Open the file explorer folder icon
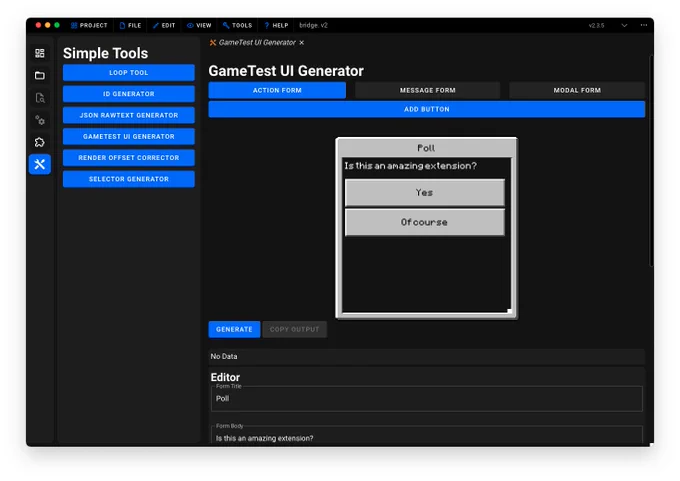This screenshot has height=481, width=680. click(x=40, y=75)
